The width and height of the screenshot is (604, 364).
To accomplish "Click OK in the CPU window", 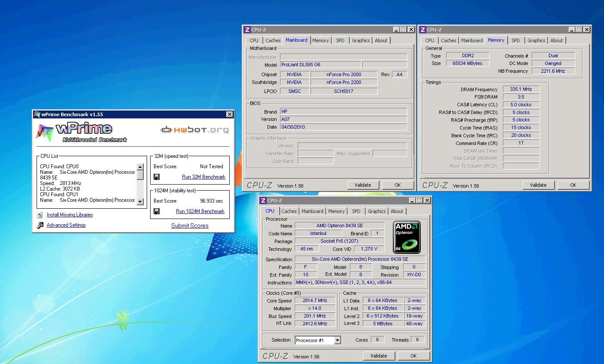I will [x=413, y=356].
